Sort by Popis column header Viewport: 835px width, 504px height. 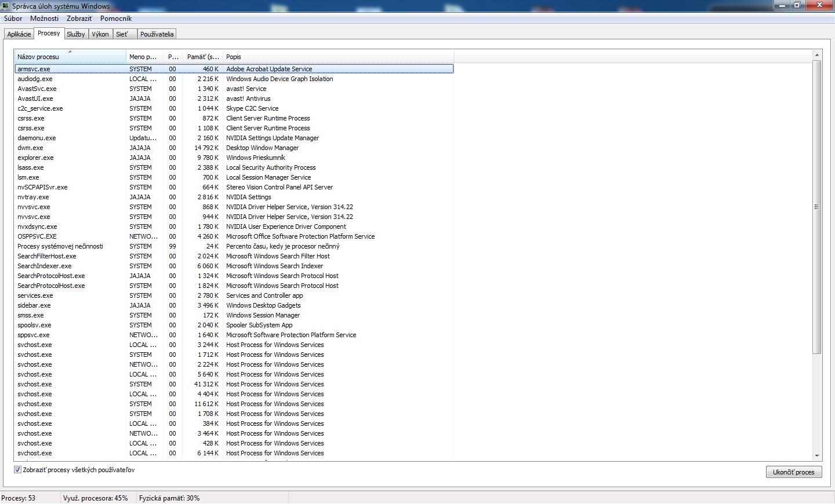tap(338, 57)
